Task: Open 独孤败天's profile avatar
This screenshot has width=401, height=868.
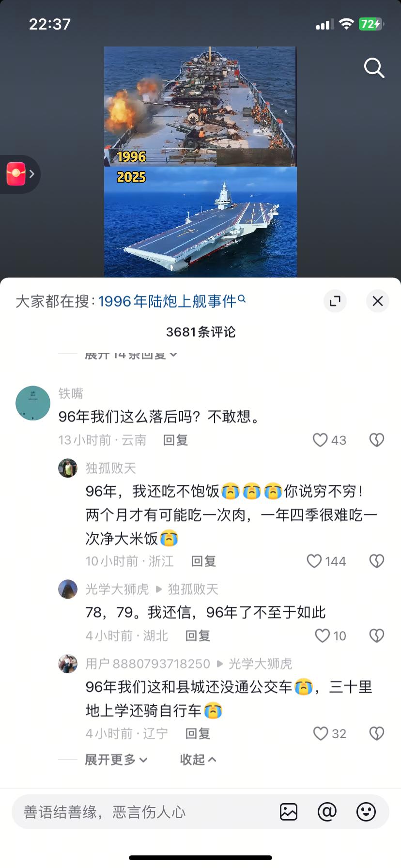Action: point(68,468)
